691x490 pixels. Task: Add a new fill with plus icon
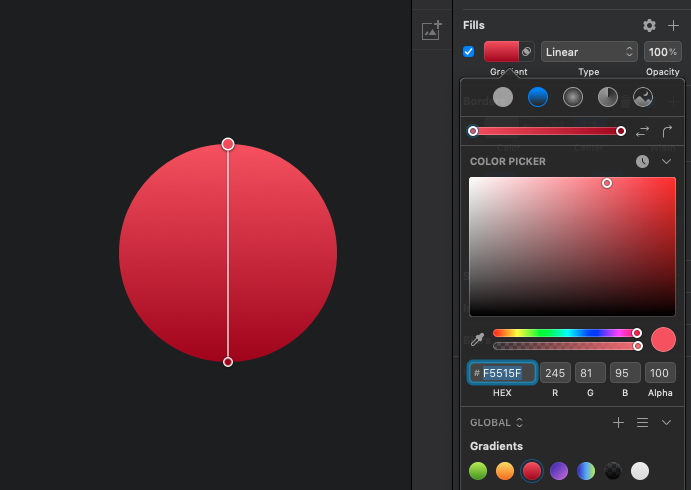pos(673,26)
